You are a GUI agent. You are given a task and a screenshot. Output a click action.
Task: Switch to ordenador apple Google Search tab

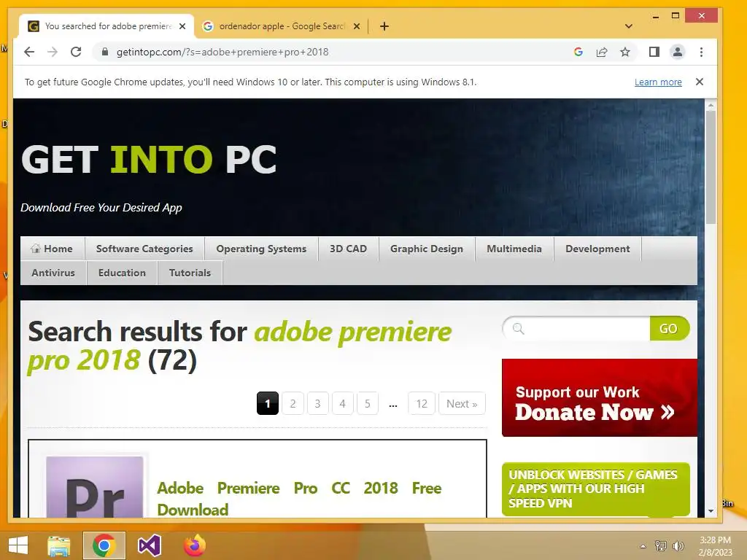click(281, 26)
